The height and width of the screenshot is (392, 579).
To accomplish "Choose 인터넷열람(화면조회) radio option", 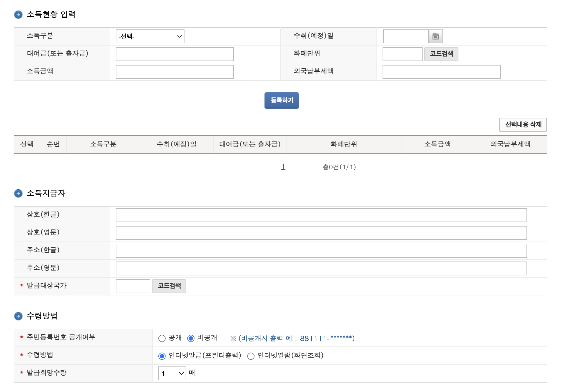I will [251, 356].
